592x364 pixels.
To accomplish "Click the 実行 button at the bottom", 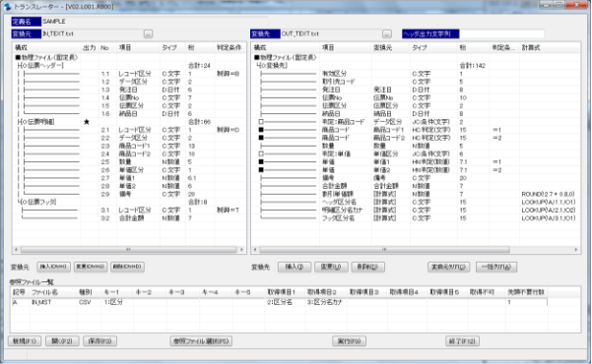I will point(350,341).
